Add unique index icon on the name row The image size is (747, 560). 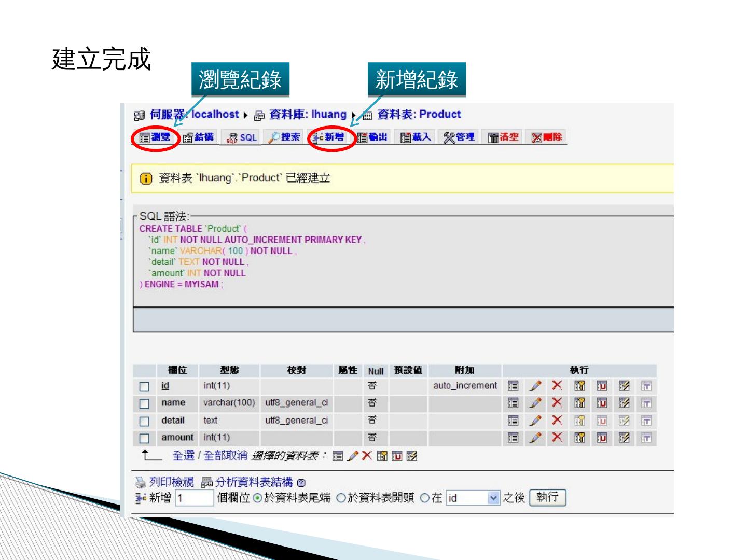pyautogui.click(x=602, y=403)
